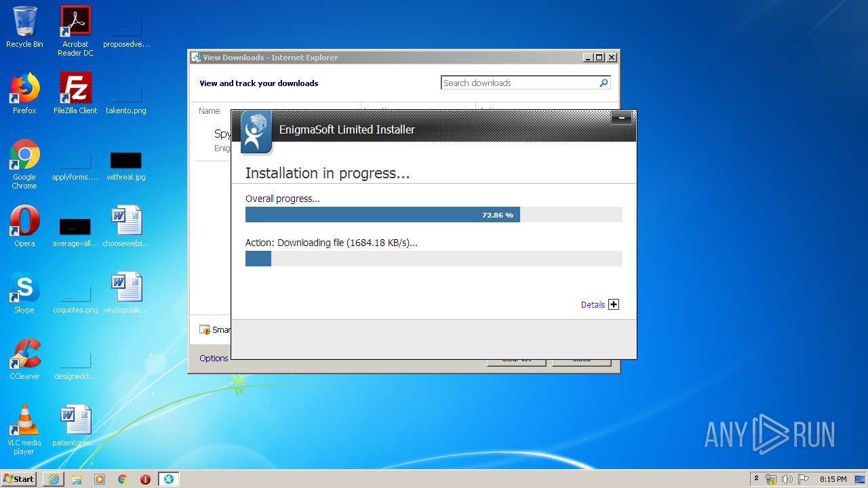Open the Start menu
This screenshot has width=868, height=488.
[x=19, y=479]
